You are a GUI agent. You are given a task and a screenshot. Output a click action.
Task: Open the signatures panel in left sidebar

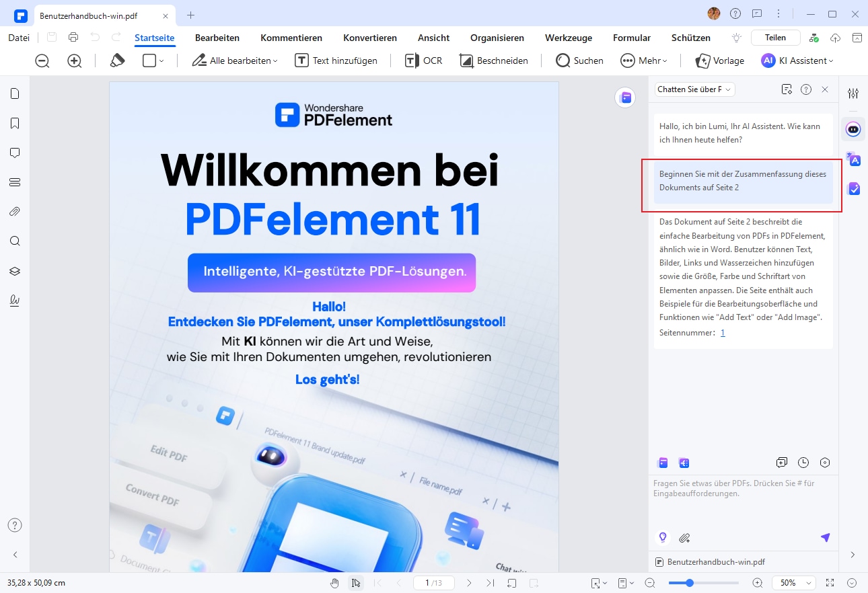(15, 301)
